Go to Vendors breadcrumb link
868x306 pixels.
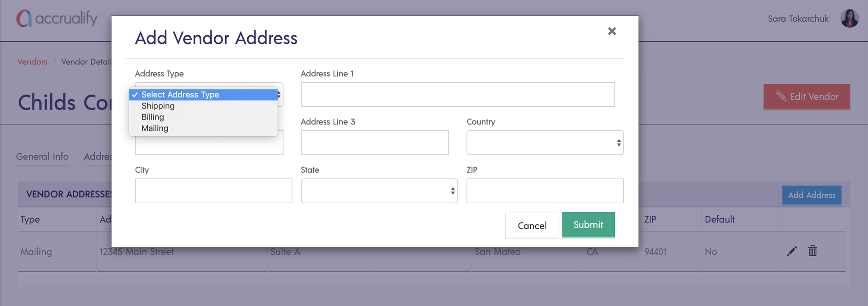(32, 62)
